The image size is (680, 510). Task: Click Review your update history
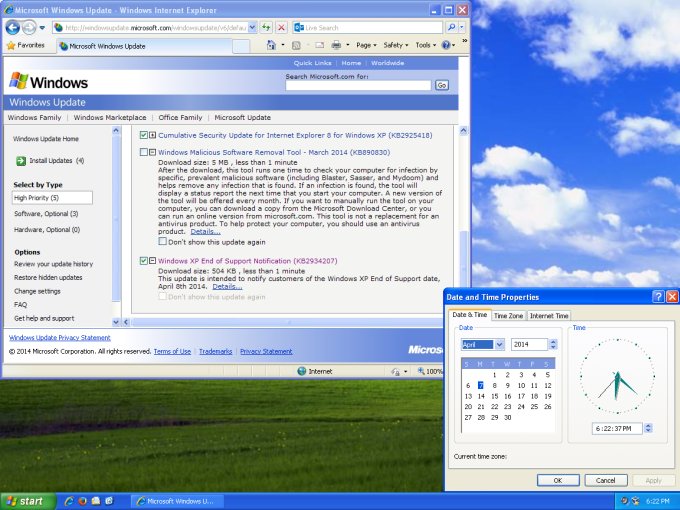pyautogui.click(x=53, y=264)
